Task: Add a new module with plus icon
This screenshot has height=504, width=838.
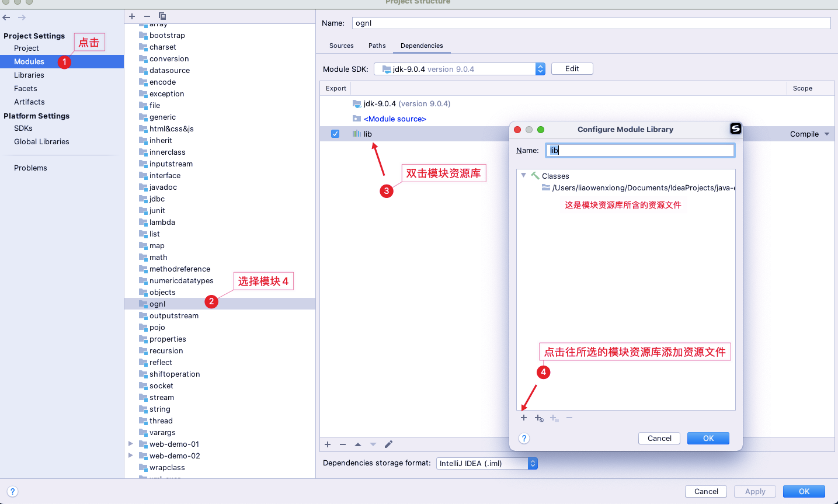Action: pyautogui.click(x=132, y=16)
